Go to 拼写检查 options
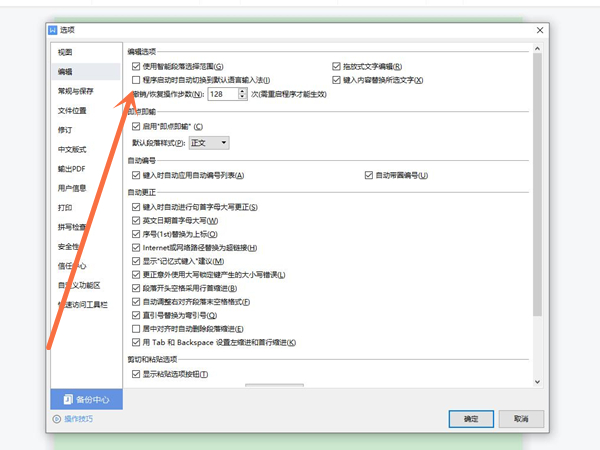This screenshot has height=450, width=600. tap(70, 227)
